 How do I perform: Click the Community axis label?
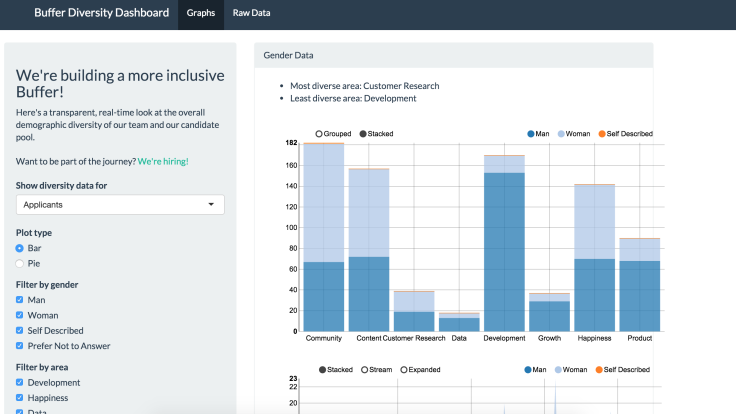(x=324, y=338)
